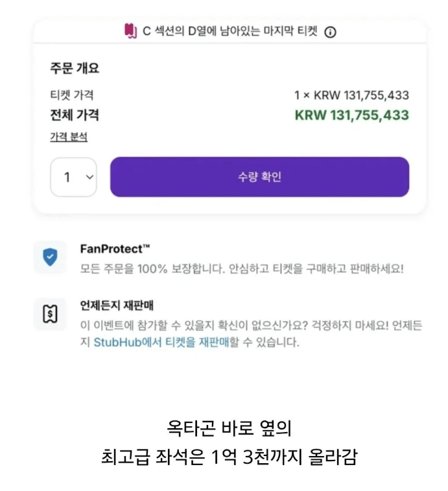Click the 1 × KRW 131,755,433 ticket price line
This screenshot has height=491, width=448.
click(x=352, y=95)
